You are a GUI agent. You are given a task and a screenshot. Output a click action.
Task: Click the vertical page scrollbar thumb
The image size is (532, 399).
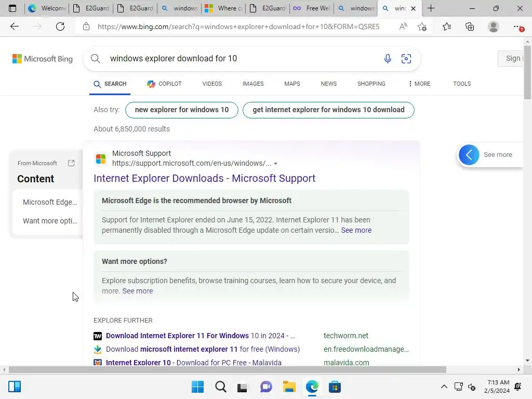click(x=527, y=73)
